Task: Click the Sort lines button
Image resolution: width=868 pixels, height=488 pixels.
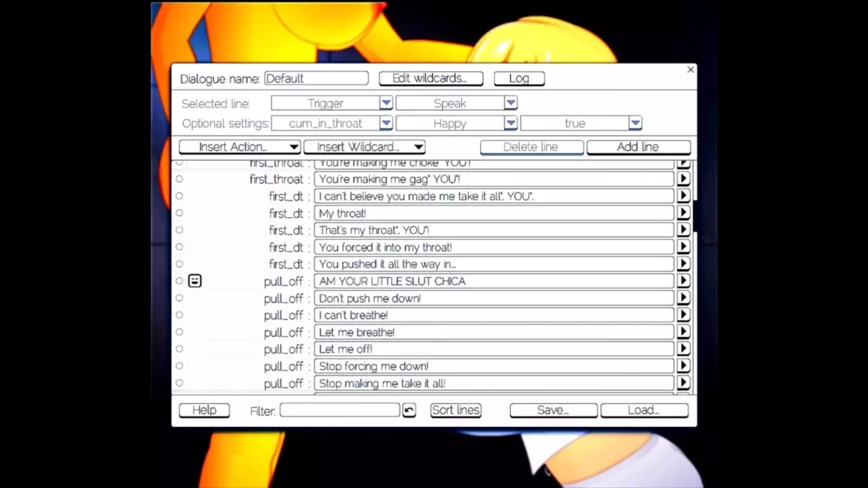Action: 456,410
